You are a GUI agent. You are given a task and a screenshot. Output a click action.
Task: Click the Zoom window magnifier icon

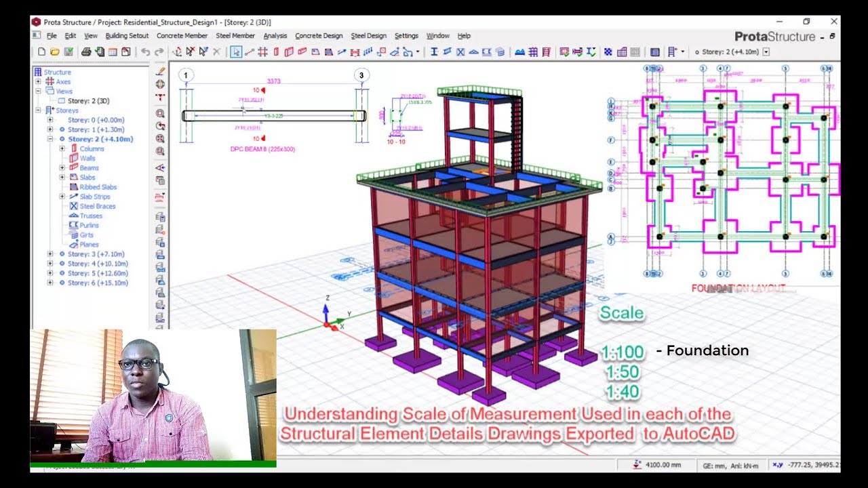coord(160,113)
